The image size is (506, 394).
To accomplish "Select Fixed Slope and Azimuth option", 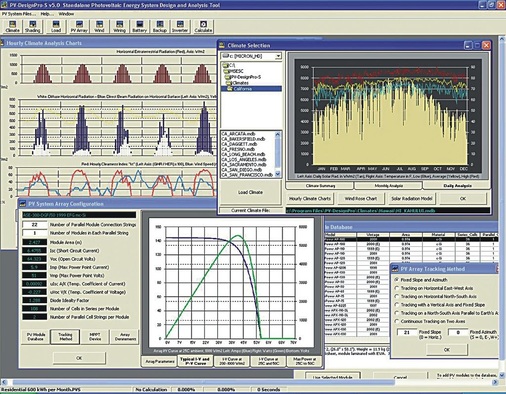I will 397,280.
